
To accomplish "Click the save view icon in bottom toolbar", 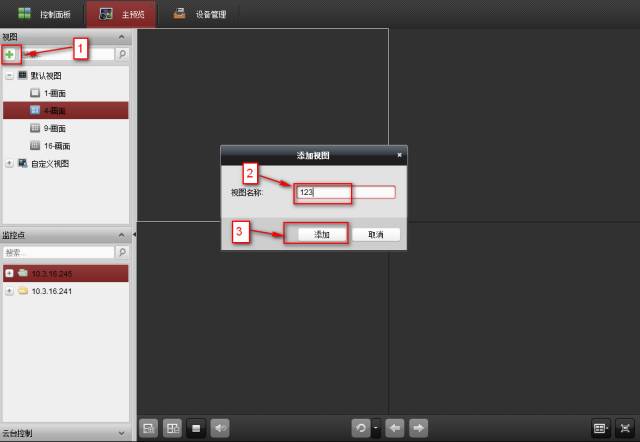I will [x=149, y=428].
